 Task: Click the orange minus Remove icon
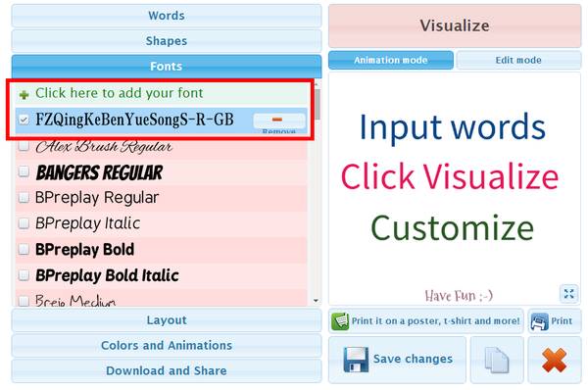277,120
